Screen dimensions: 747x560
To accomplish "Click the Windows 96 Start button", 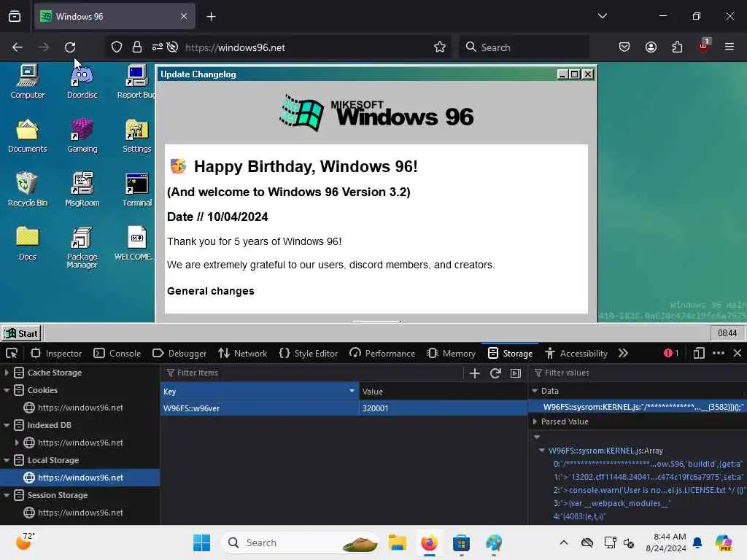I will pyautogui.click(x=21, y=333).
